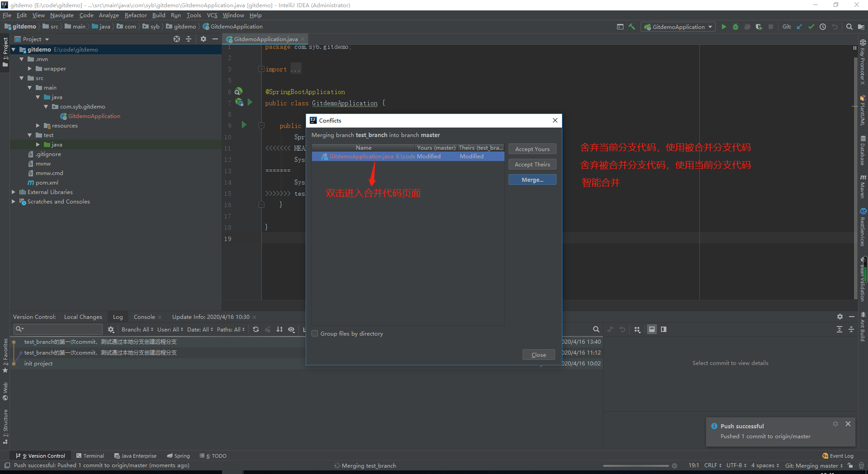Refresh the Version Control log
Screen dimensions: 868x474
pyautogui.click(x=256, y=329)
